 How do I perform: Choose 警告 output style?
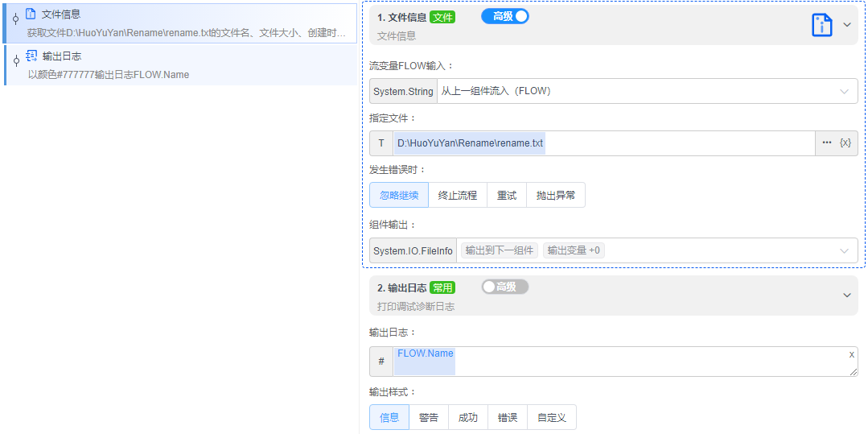click(429, 417)
